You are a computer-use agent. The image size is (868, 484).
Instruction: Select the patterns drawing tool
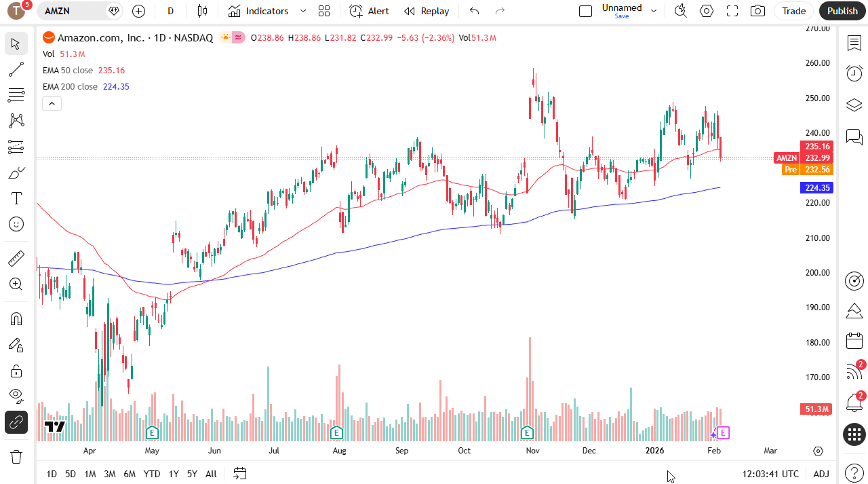[16, 121]
